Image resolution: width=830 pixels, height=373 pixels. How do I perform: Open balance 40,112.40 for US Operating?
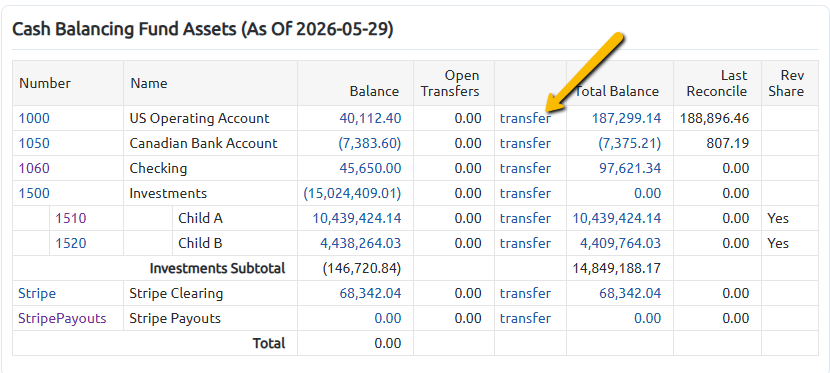[370, 119]
